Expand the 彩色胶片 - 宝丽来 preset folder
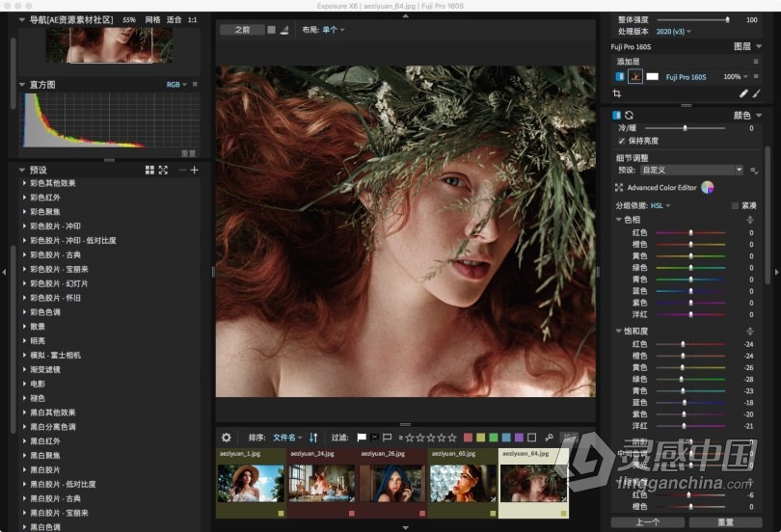This screenshot has height=532, width=781. (24, 269)
